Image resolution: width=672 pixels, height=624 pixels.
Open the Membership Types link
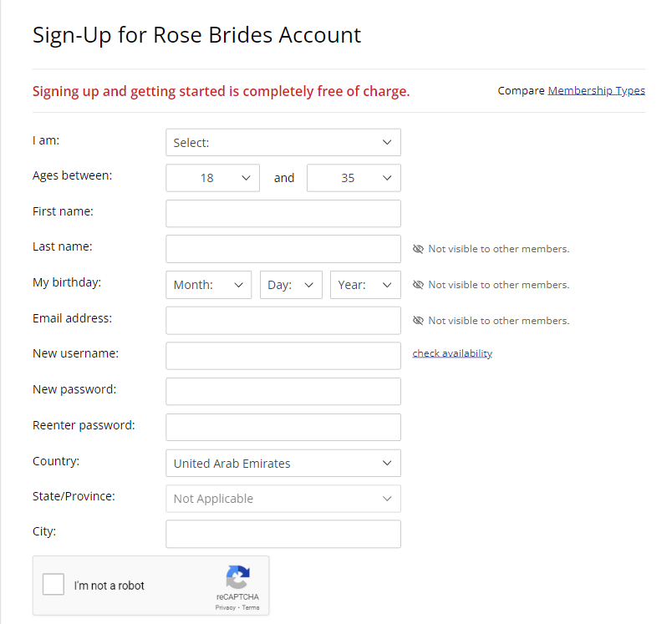[x=596, y=90]
